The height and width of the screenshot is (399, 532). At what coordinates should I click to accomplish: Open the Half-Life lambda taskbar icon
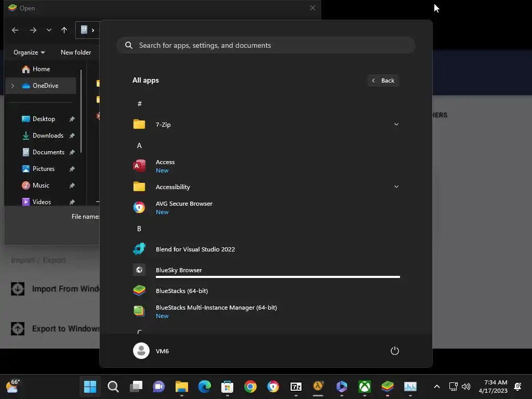pos(318,387)
